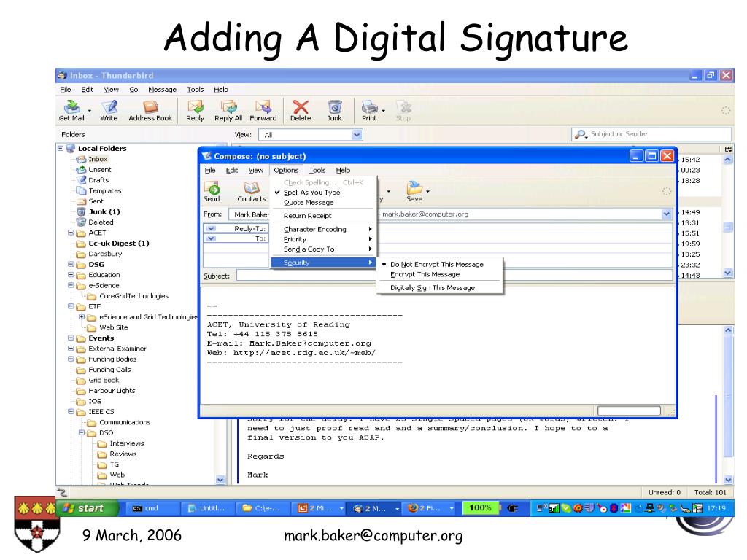Open the Drafts folder
The image size is (747, 560).
pos(98,180)
